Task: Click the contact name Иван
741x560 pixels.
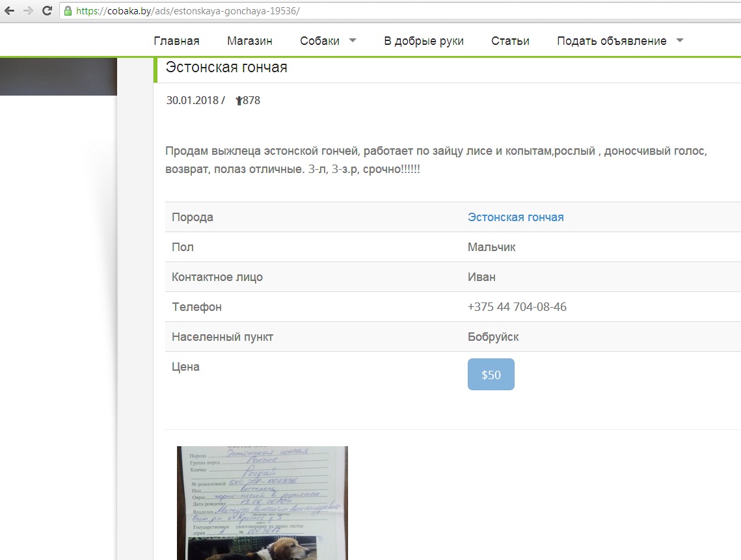Action: [x=481, y=277]
